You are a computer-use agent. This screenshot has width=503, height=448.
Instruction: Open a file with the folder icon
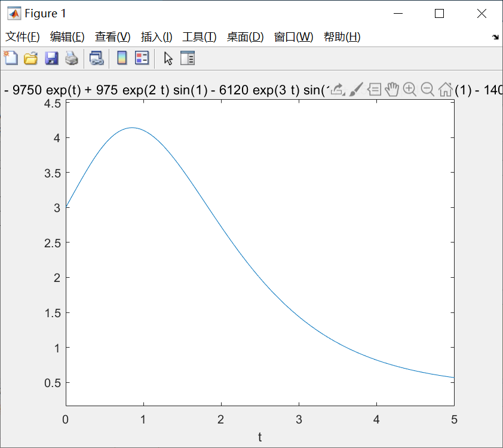(x=31, y=59)
